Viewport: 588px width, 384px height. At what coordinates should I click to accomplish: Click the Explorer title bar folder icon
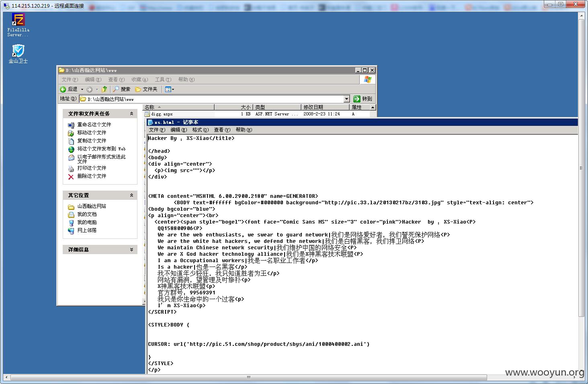coord(61,70)
